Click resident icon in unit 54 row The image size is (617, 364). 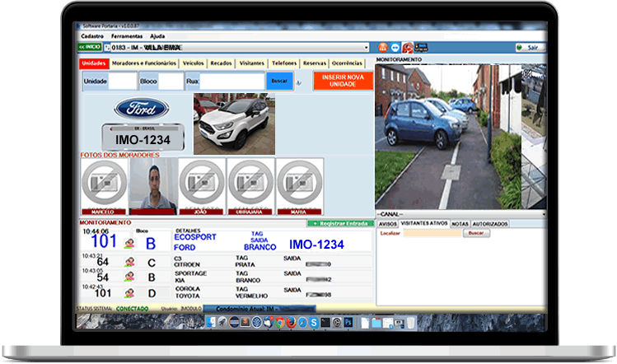pyautogui.click(x=129, y=278)
